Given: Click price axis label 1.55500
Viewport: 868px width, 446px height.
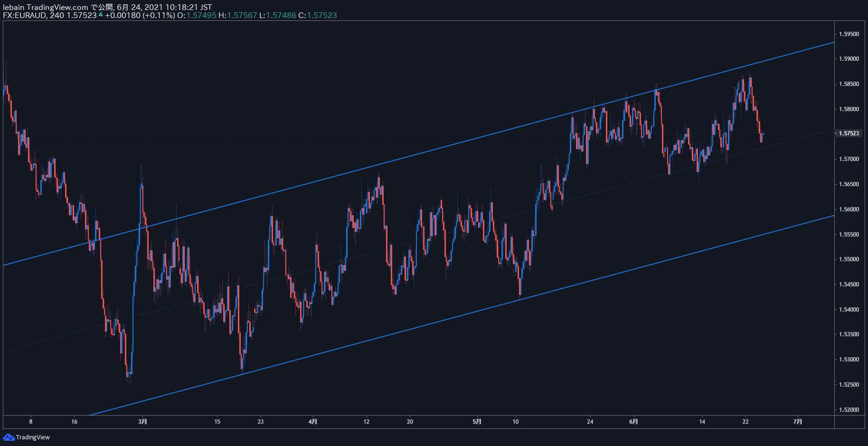Looking at the screenshot, I should pos(849,235).
